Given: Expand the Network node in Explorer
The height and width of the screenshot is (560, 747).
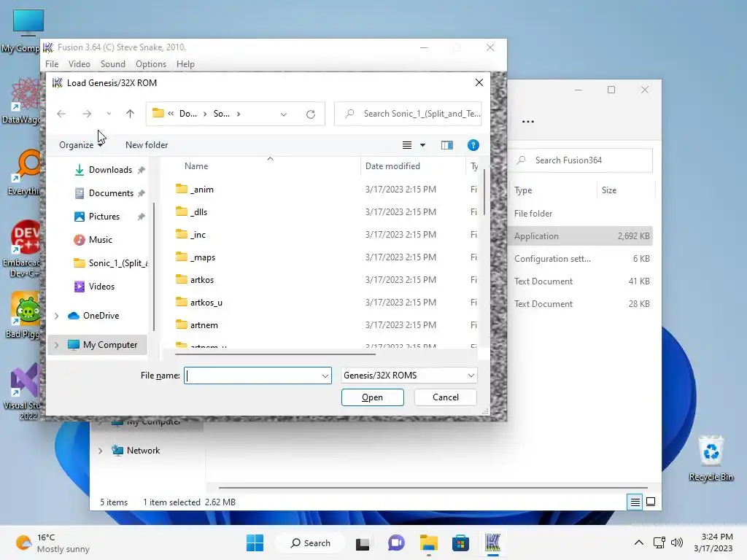Looking at the screenshot, I should point(100,451).
